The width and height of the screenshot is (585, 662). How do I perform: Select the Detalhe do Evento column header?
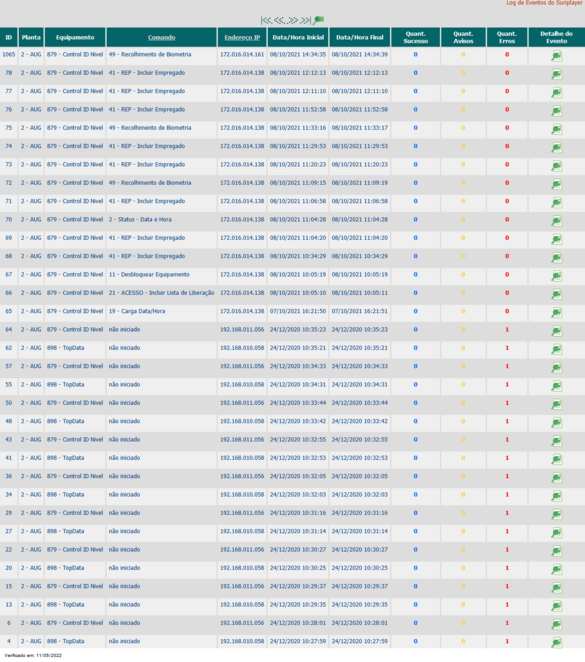pyautogui.click(x=556, y=37)
